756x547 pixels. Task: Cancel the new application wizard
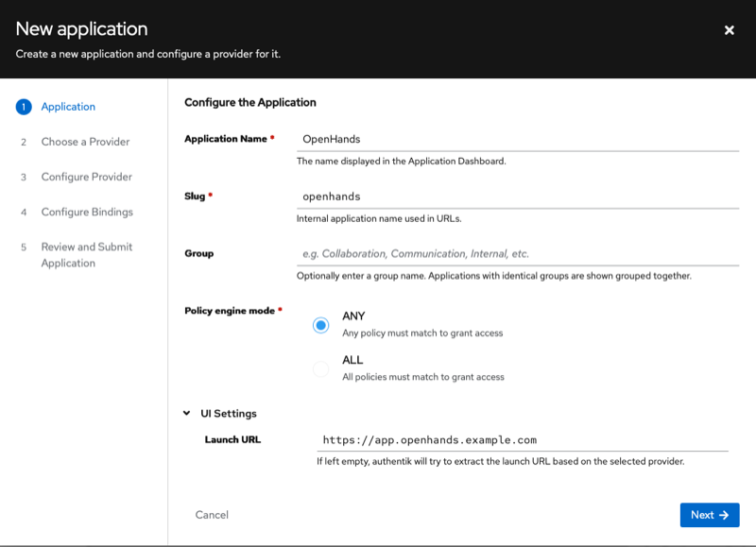[x=212, y=515]
